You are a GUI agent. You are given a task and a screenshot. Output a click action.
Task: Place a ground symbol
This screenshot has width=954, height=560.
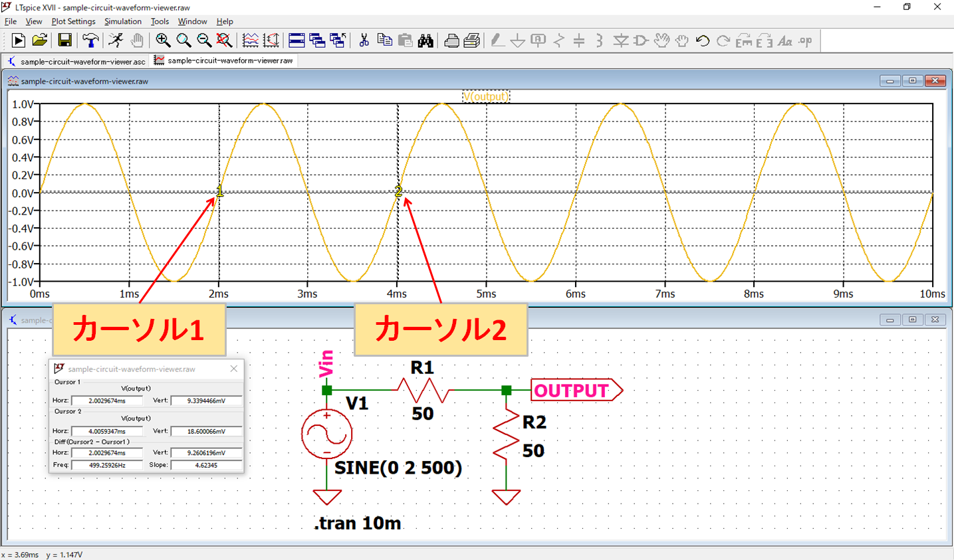point(518,41)
